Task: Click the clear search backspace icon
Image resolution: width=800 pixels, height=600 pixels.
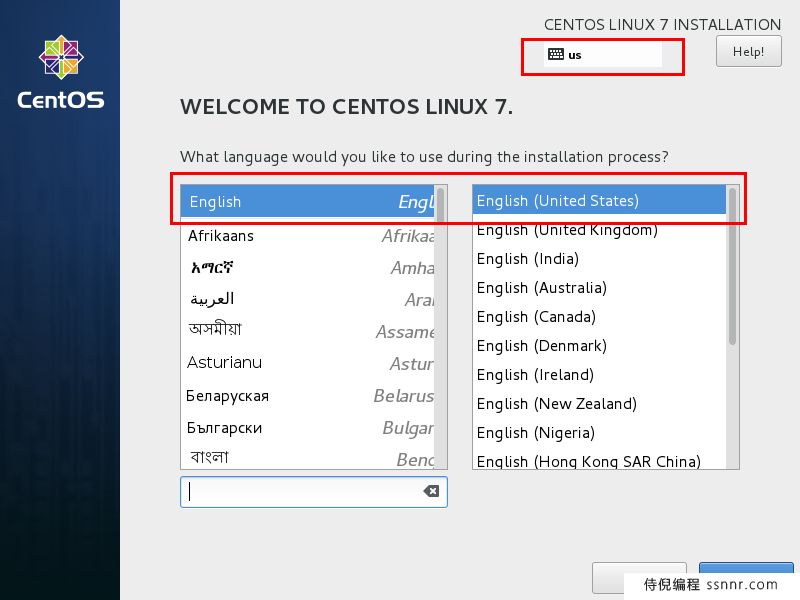Action: (431, 491)
